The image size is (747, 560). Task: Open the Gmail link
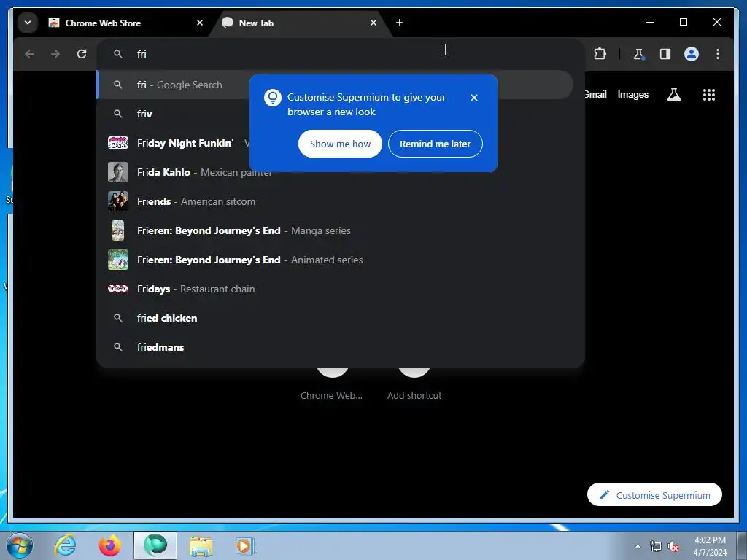pos(595,94)
